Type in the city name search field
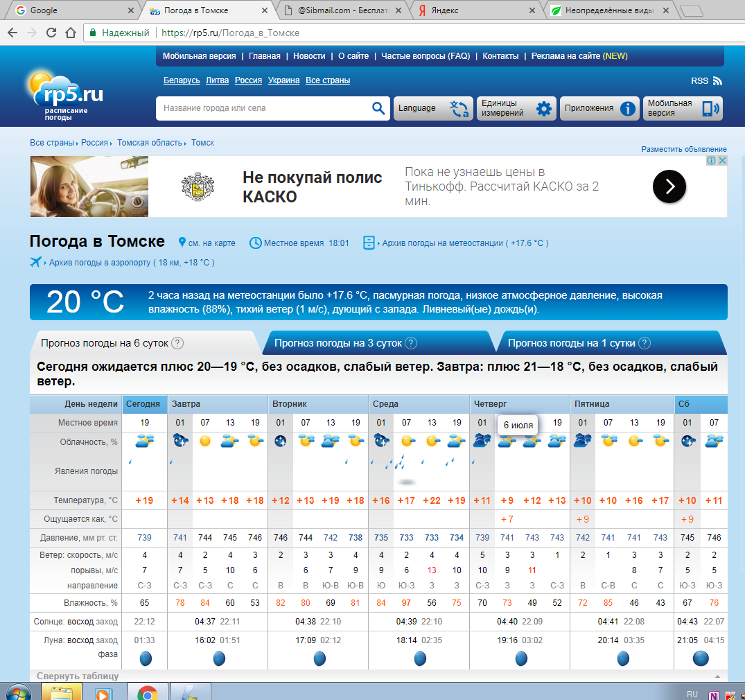Image resolution: width=745 pixels, height=700 pixels. (263, 108)
